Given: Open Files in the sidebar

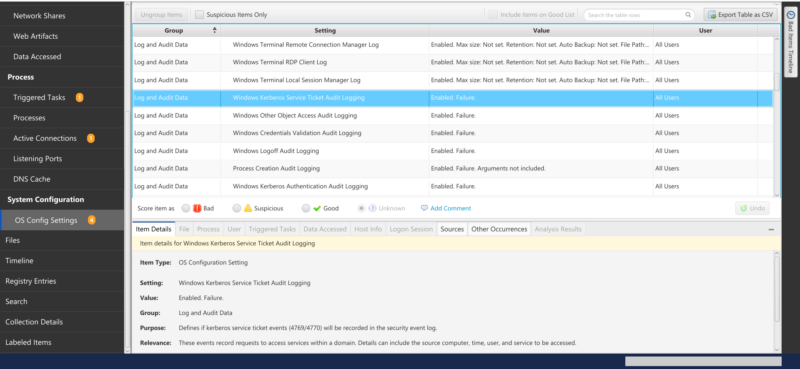Looking at the screenshot, I should [x=62, y=240].
